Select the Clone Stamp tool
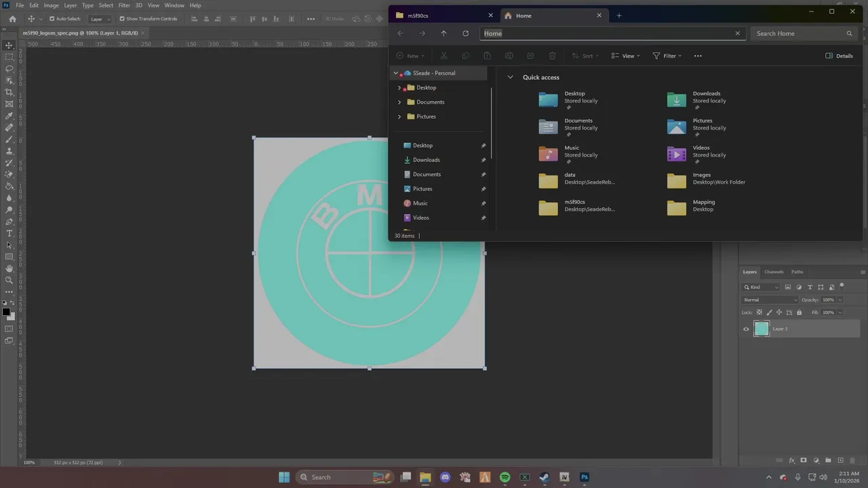 click(x=9, y=151)
